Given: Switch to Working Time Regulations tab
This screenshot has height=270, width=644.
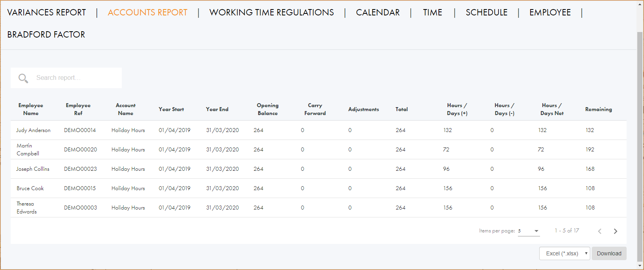Looking at the screenshot, I should 272,13.
